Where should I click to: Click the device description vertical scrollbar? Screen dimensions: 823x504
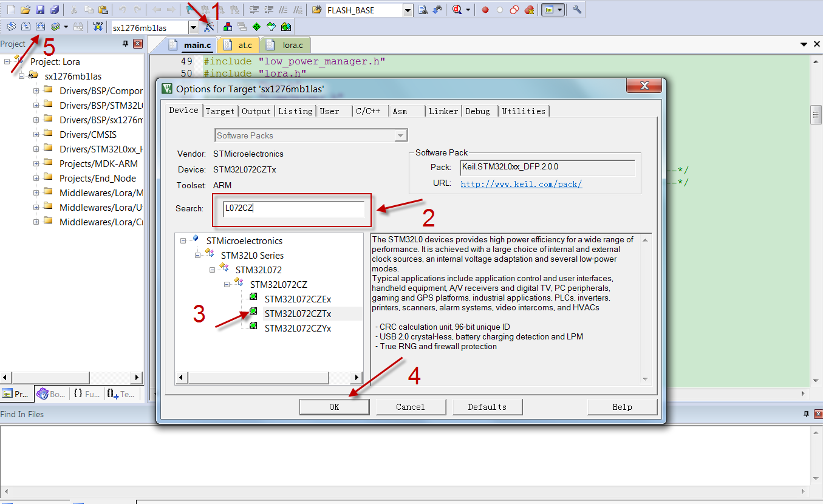tap(646, 309)
